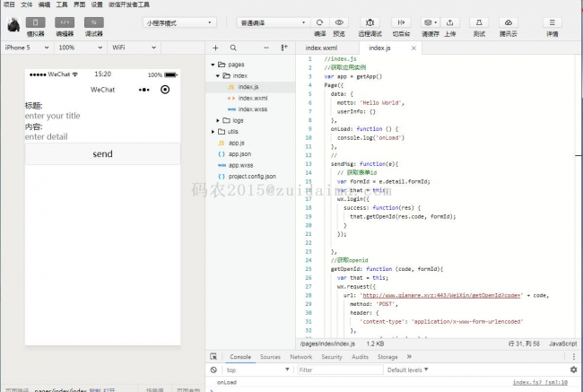Open the iPhone 5 device dropdown
583x392 pixels.
pos(27,47)
